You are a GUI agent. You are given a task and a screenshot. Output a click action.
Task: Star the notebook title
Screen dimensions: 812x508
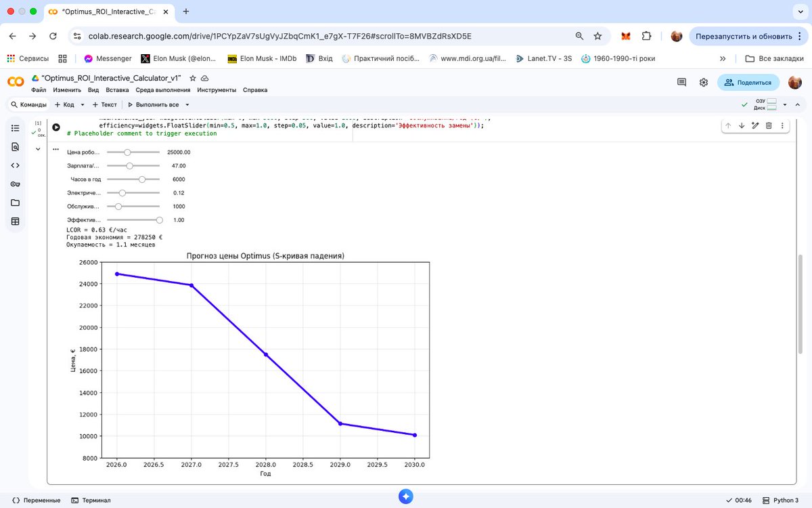tap(193, 79)
